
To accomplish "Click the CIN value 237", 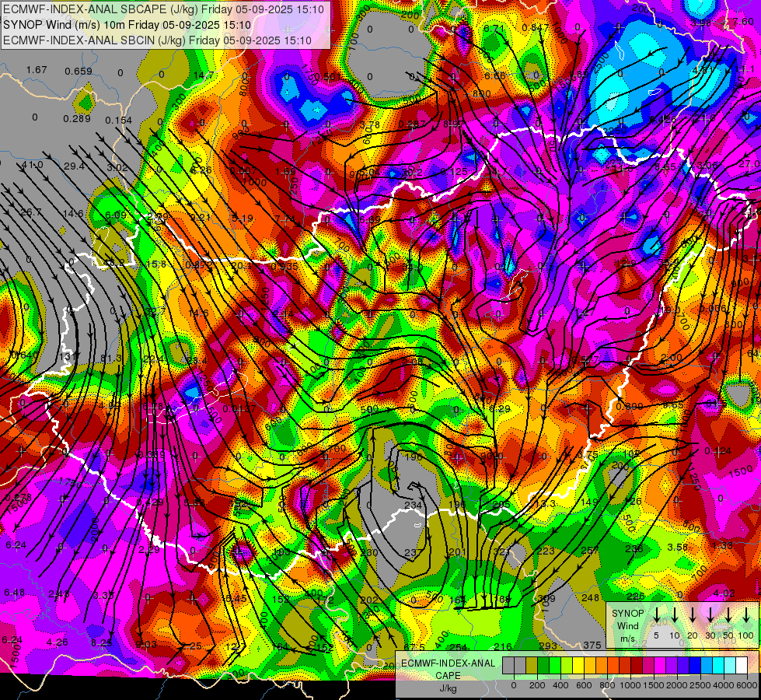I will pyautogui.click(x=413, y=553).
